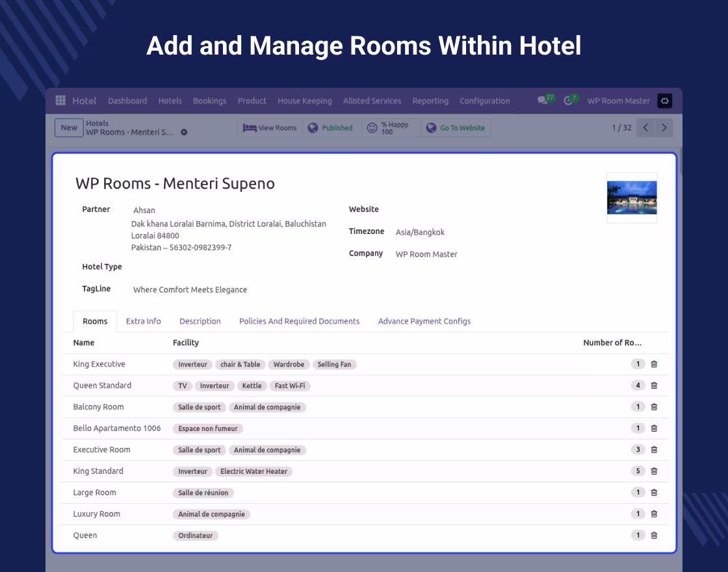728x572 pixels.
Task: Click the Name column header
Action: point(84,343)
